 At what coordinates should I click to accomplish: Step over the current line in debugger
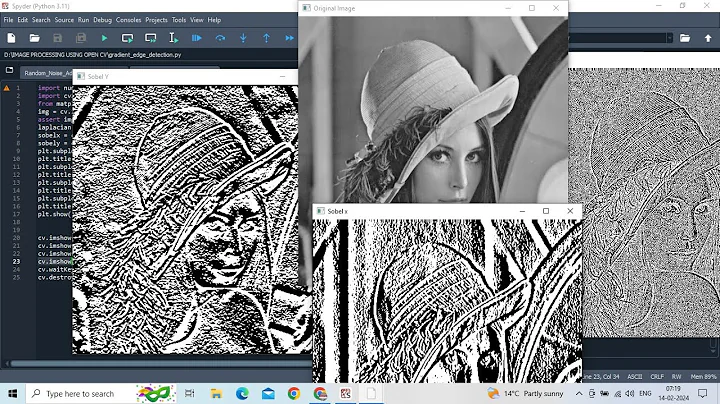[x=220, y=38]
